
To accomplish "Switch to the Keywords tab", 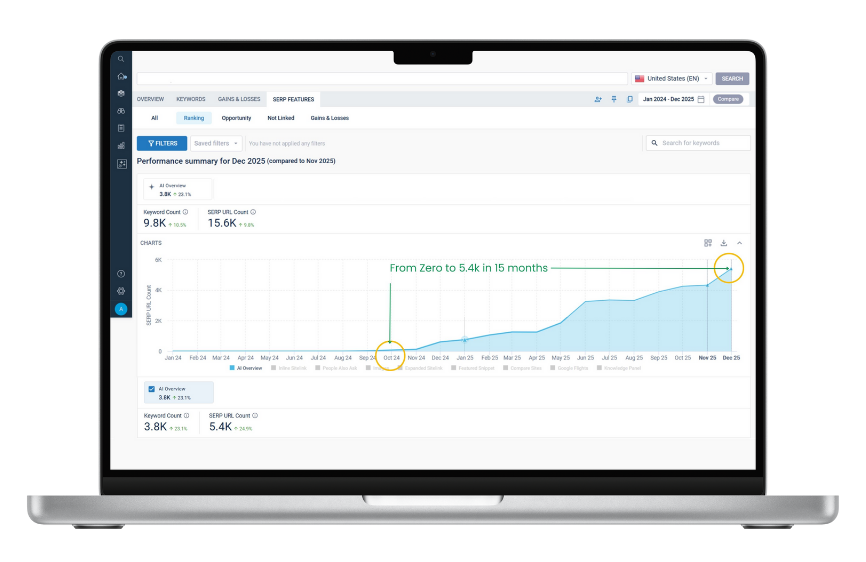I will coord(191,99).
